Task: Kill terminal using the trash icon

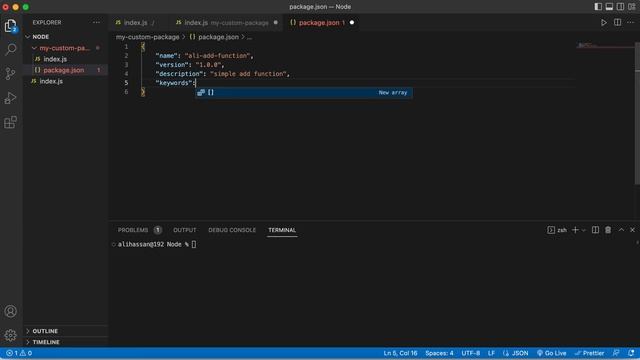Action: [608, 230]
